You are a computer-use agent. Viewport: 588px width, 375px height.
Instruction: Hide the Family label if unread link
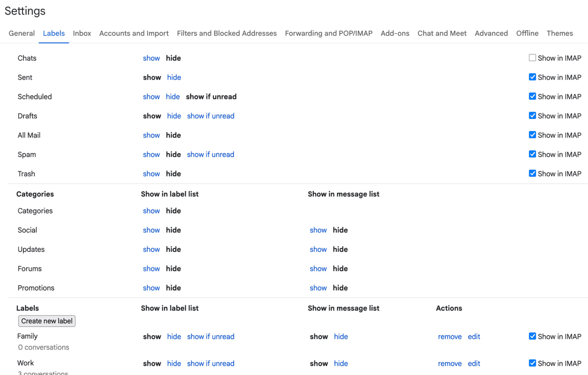click(x=211, y=336)
